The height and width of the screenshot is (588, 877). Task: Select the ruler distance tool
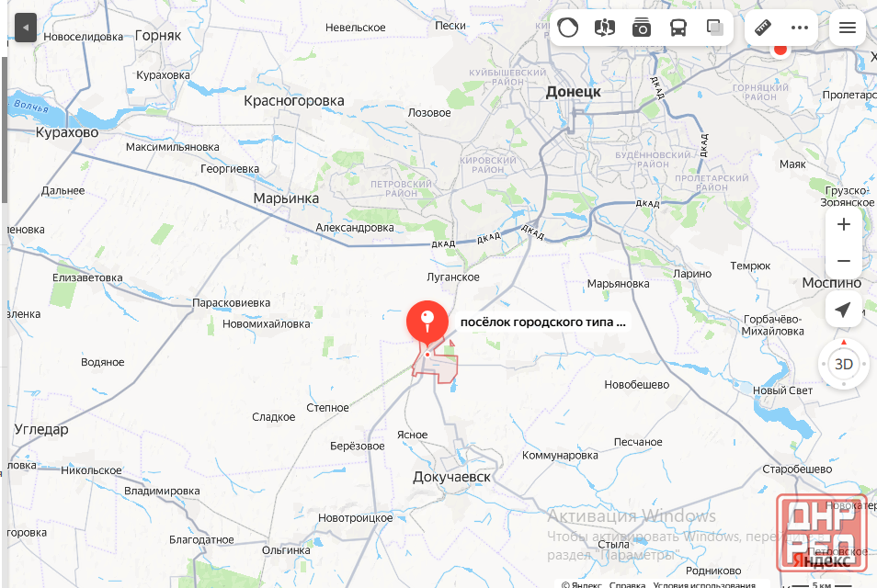click(763, 28)
